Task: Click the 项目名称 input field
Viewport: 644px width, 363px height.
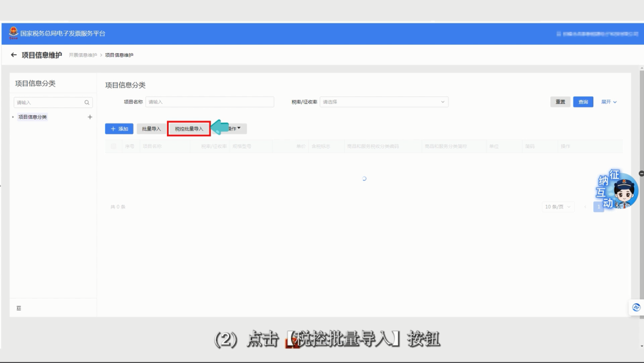Action: [x=209, y=102]
